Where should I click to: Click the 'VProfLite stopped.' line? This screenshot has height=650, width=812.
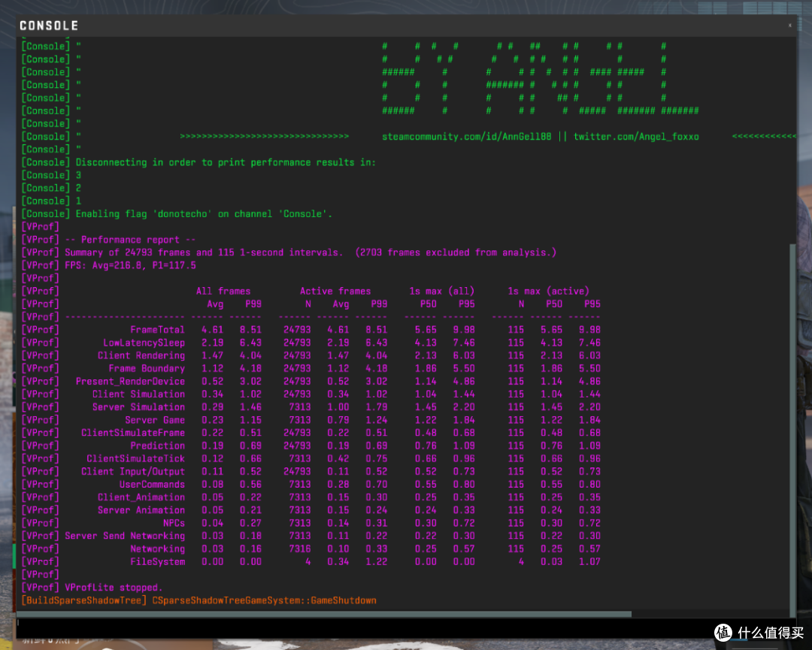(114, 588)
